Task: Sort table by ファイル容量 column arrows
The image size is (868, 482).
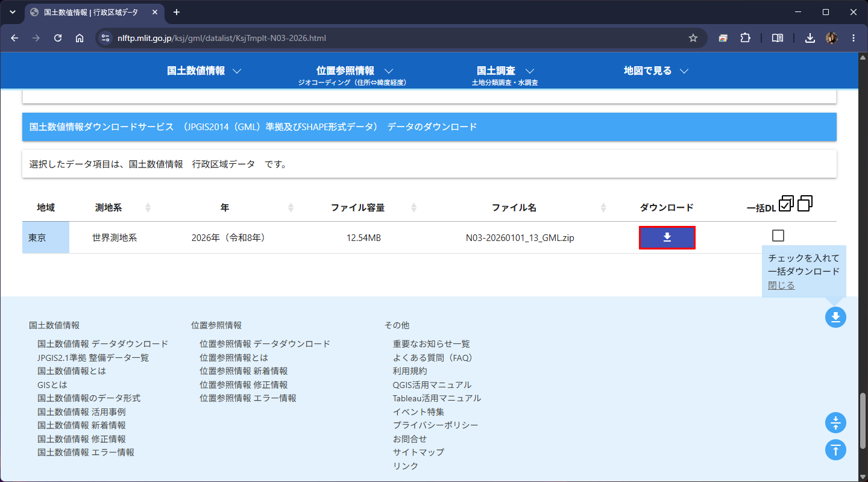Action: pos(414,207)
